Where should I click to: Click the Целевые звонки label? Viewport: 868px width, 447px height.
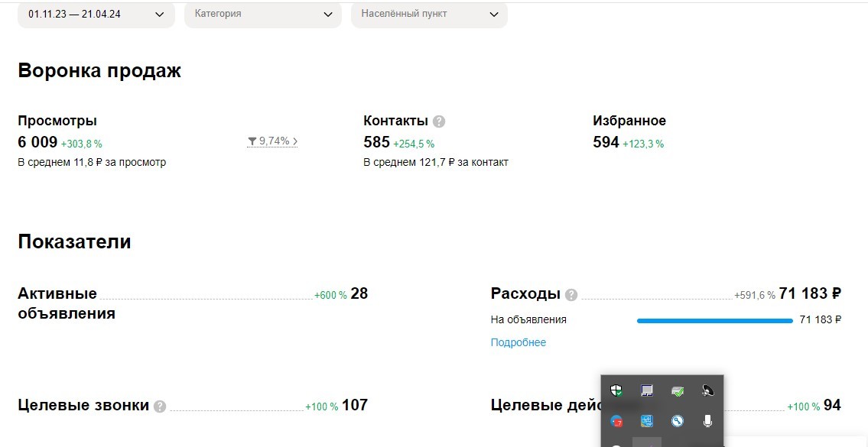[83, 406]
